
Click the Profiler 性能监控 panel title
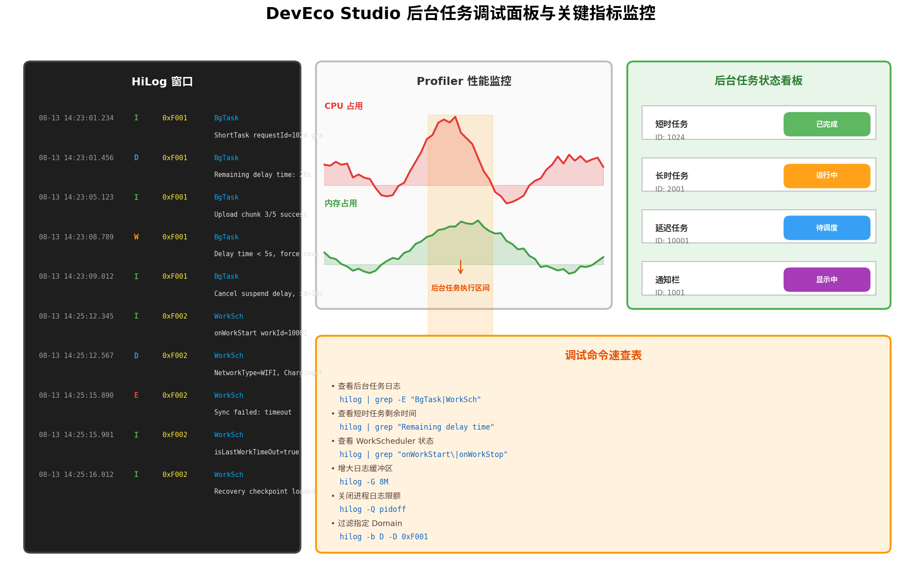coord(464,81)
